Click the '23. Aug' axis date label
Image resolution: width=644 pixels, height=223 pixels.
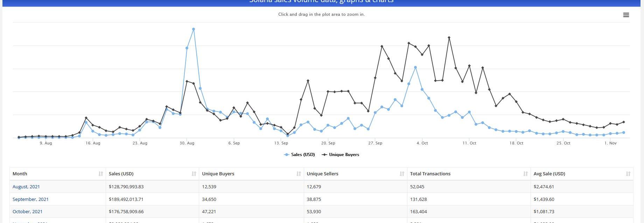[x=140, y=143]
